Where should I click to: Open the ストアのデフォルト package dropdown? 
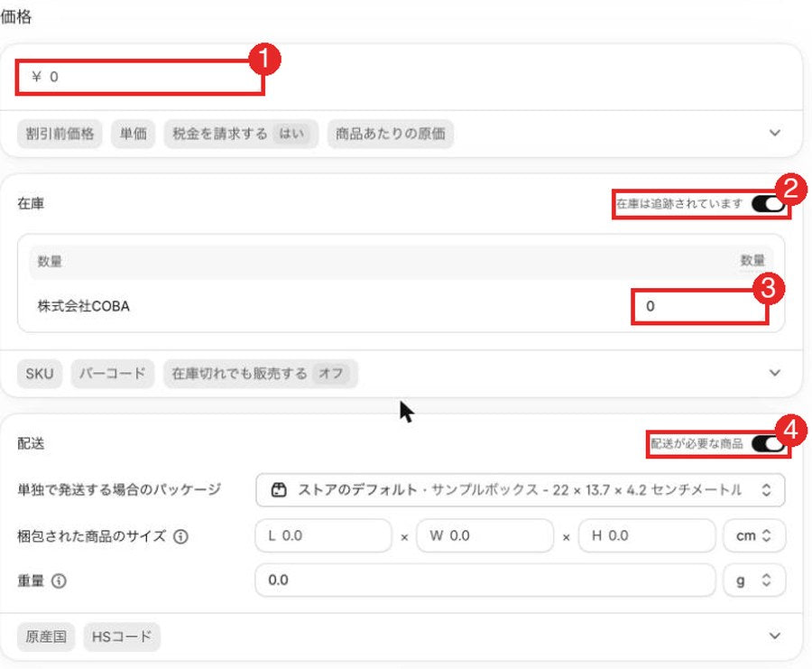520,489
